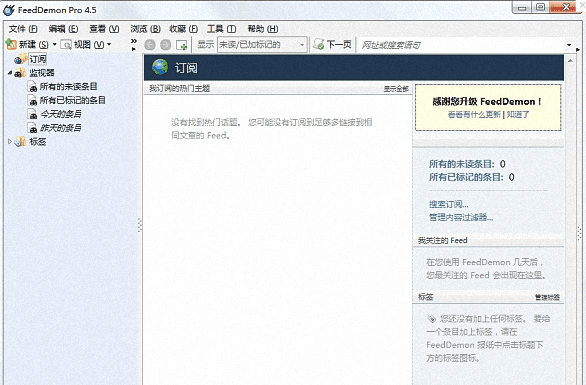Click the New (新建) subscription icon
Image resolution: width=586 pixels, height=385 pixels.
tap(11, 44)
